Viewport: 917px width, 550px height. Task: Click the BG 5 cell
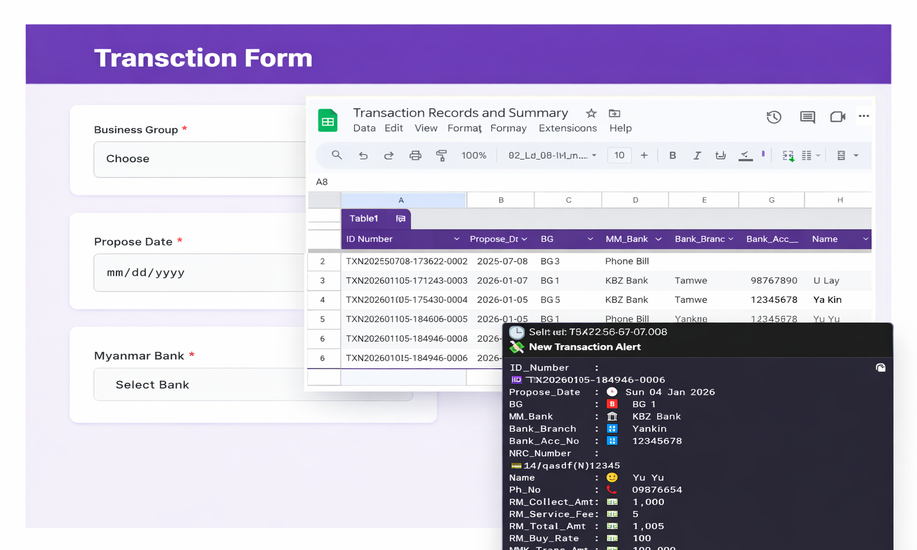click(x=550, y=300)
